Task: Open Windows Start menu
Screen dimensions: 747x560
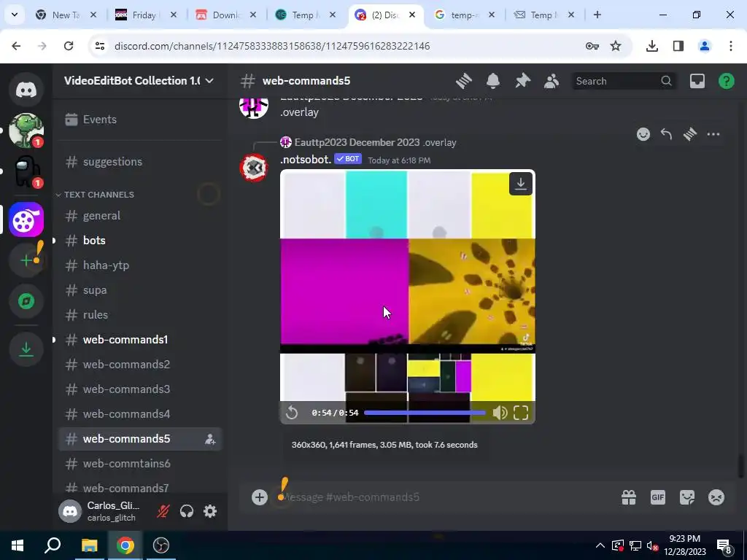Action: point(18,545)
